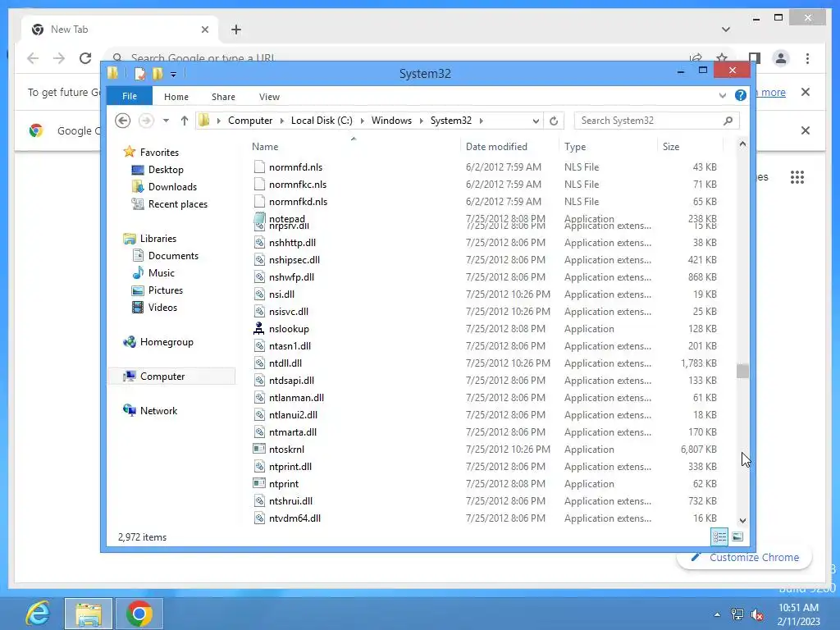
Task: Click Customize Chrome button
Action: (x=745, y=557)
